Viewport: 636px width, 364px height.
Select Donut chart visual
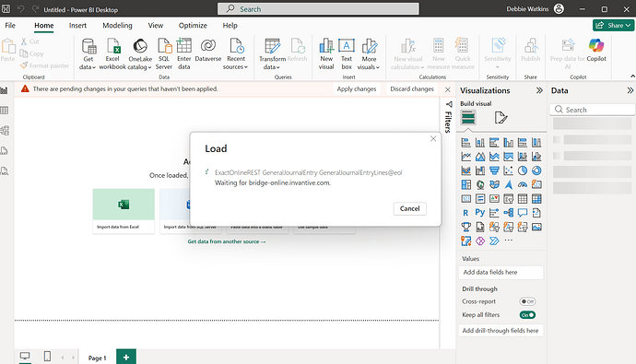[536, 170]
